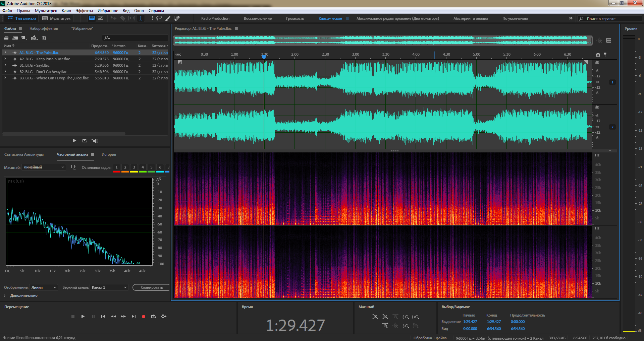Open the Мультитрек menu
This screenshot has width=644, height=341.
[x=46, y=11]
